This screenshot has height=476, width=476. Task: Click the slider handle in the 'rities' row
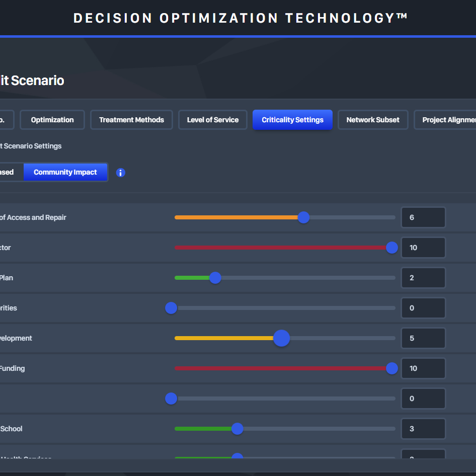[171, 308]
